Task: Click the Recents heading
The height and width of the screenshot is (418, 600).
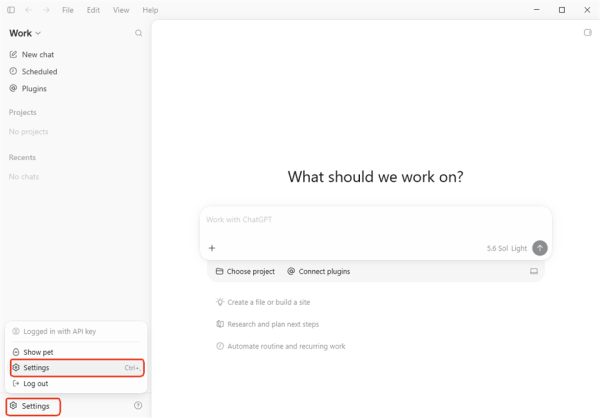Action: [22, 157]
